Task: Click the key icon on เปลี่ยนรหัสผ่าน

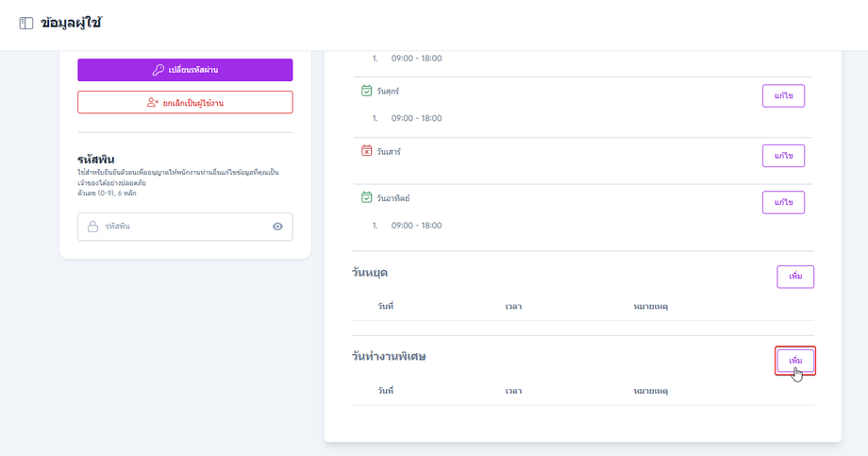Action: [x=159, y=70]
